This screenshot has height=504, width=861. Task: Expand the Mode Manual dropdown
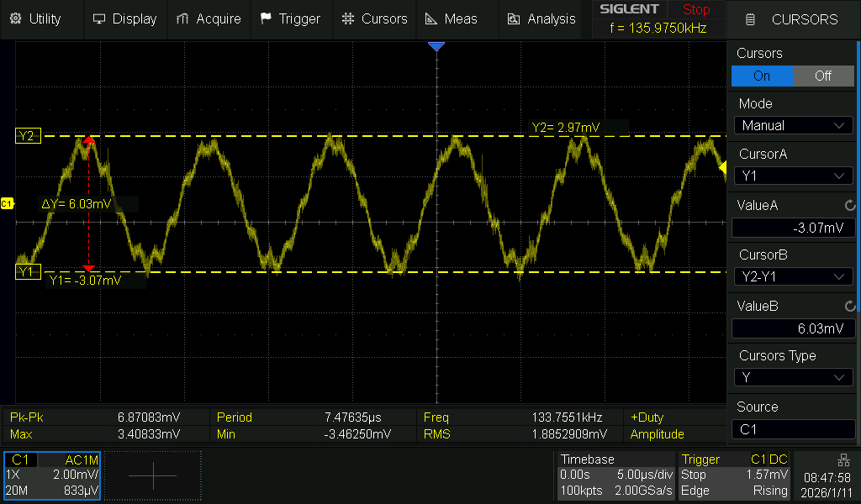(794, 126)
